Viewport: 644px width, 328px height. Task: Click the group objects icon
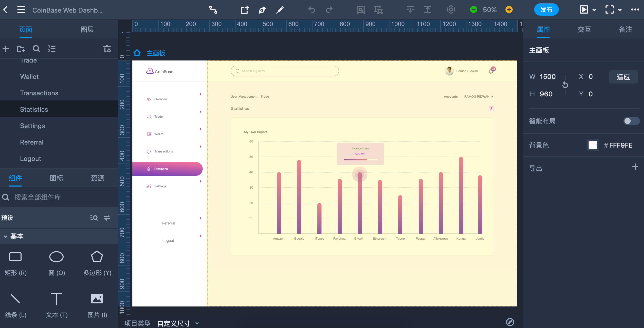361,10
